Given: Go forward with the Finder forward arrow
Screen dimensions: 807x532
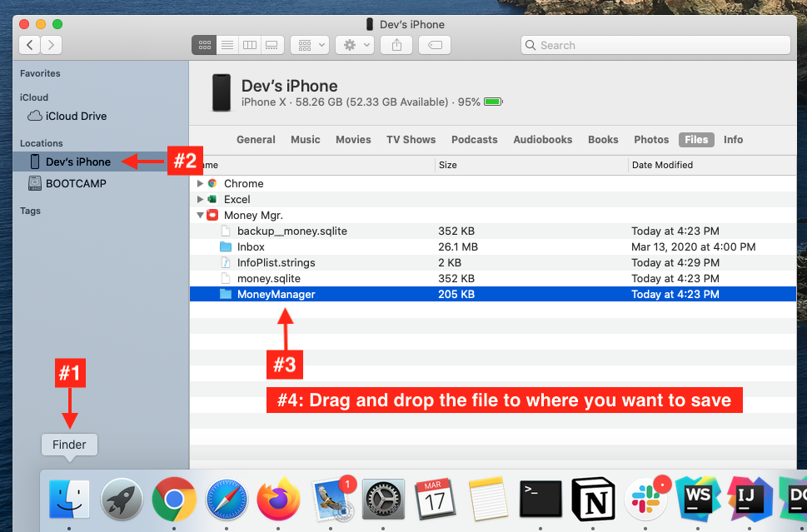Looking at the screenshot, I should pyautogui.click(x=51, y=45).
